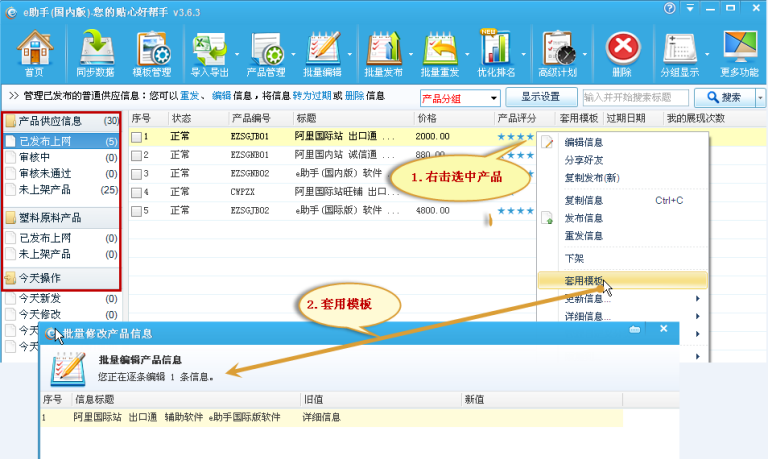This screenshot has width=768, height=459.
Task: Click the help question mark icon in title bar
Action: click(x=670, y=8)
